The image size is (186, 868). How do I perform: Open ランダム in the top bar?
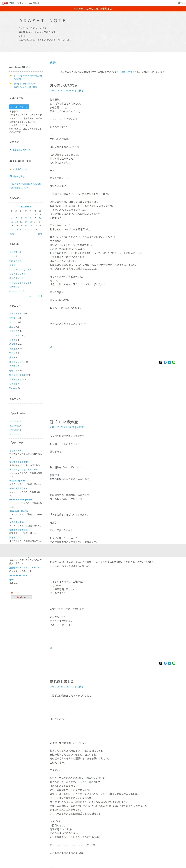tap(20, 3)
